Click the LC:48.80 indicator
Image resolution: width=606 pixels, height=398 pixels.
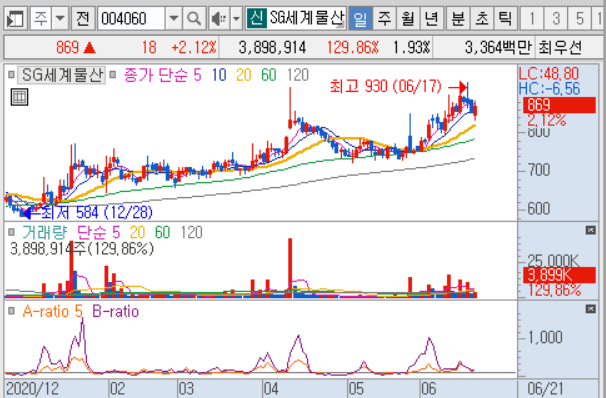(x=548, y=73)
